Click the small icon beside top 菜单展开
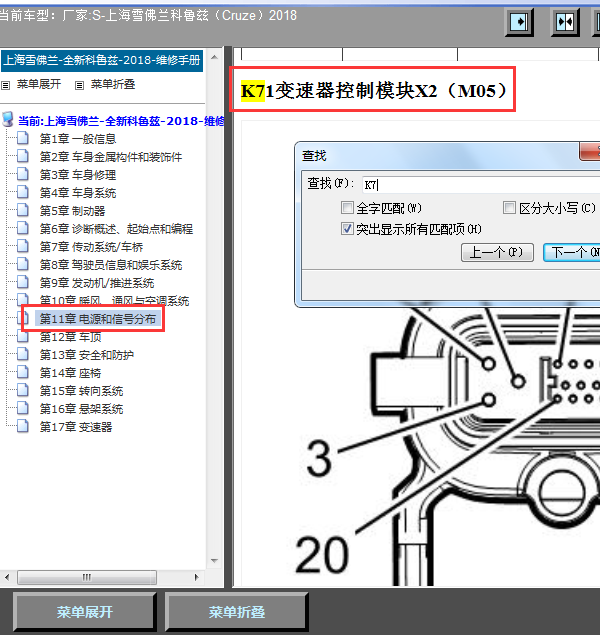Viewport: 600px width, 635px height. point(5,85)
